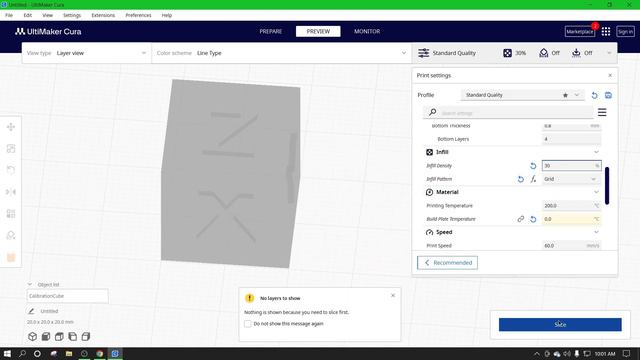Open the UltiMaker apps grid icon
Viewport: 640px width, 360px height.
pos(606,31)
